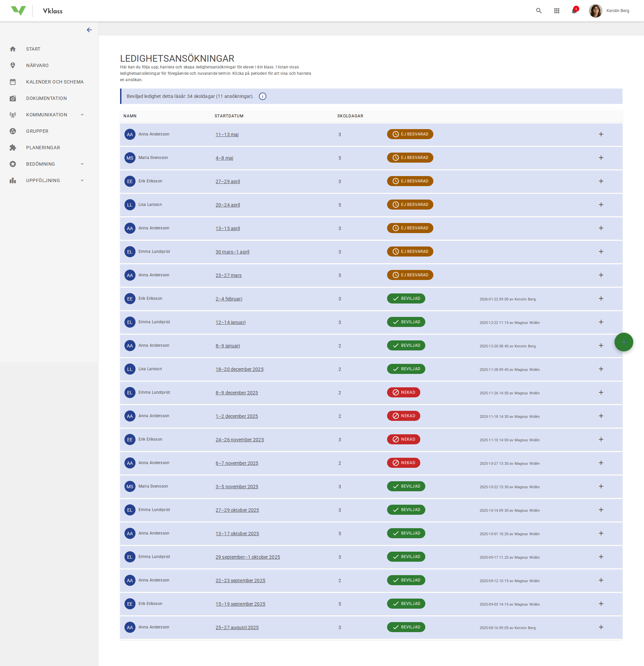Expand the 22–23 september 2025 row
This screenshot has height=666, width=644.
point(601,580)
